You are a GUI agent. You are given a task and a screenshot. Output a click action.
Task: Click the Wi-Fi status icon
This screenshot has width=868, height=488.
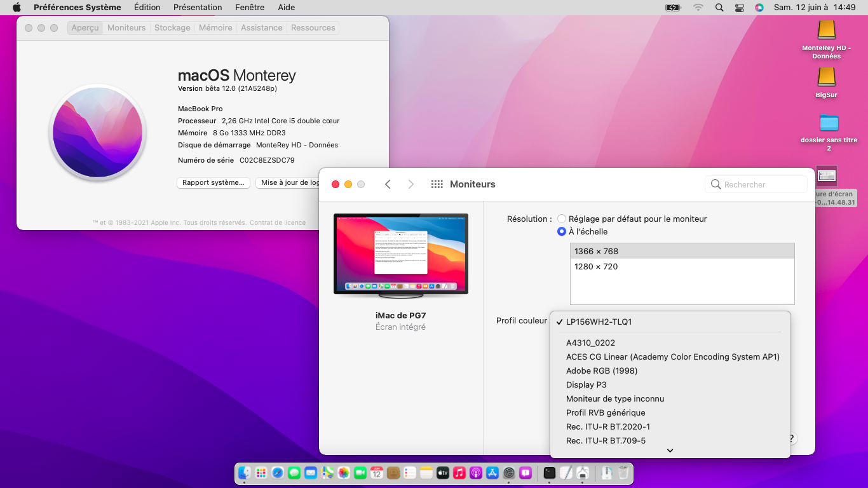(698, 8)
